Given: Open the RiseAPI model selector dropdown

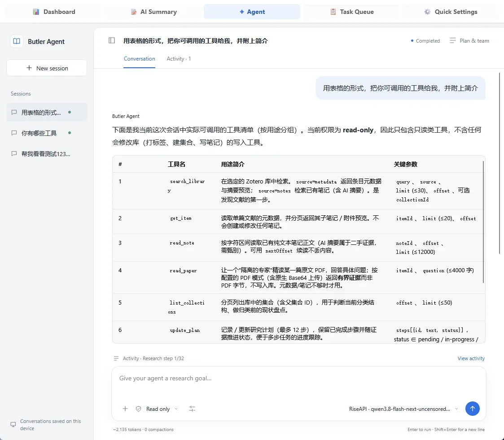Looking at the screenshot, I should coord(403,409).
